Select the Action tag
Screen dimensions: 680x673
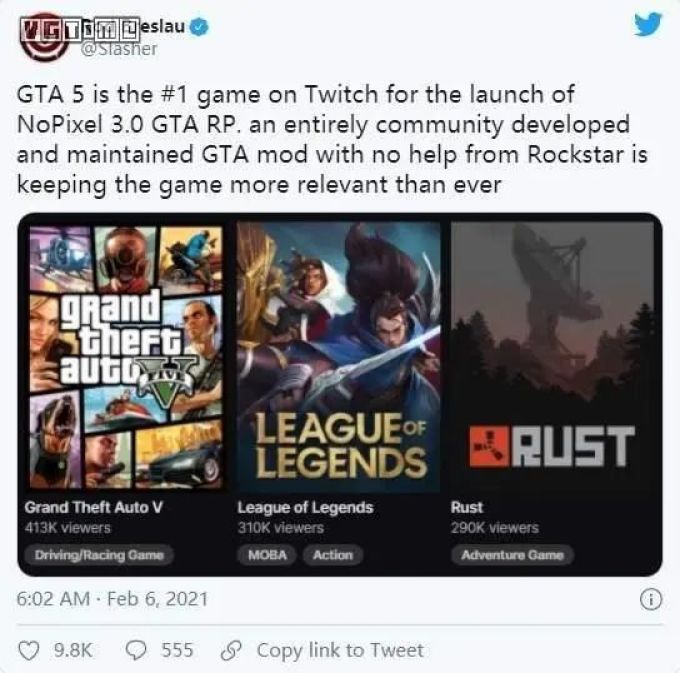tap(333, 555)
